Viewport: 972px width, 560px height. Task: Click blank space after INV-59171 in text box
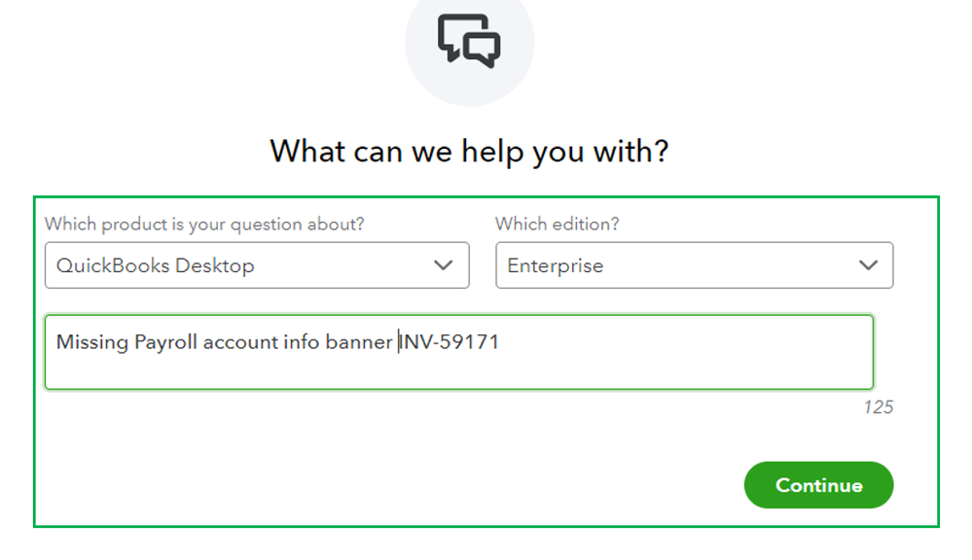[x=681, y=342]
